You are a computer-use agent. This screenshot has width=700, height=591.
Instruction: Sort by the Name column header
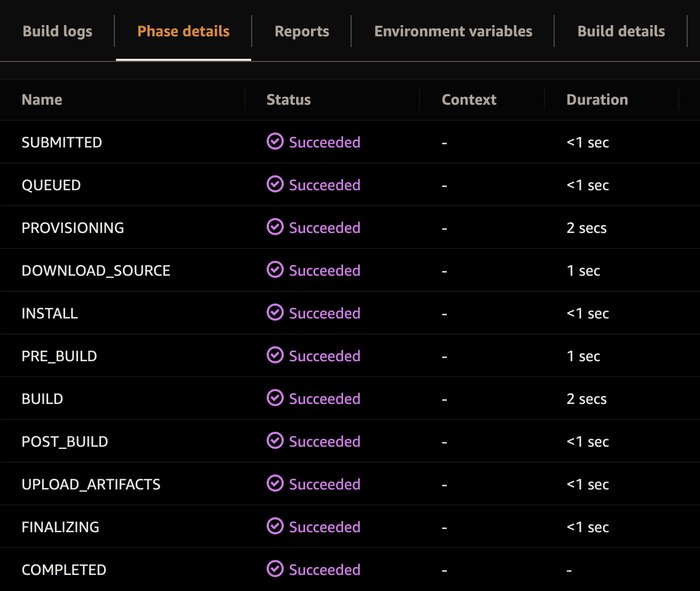coord(42,100)
